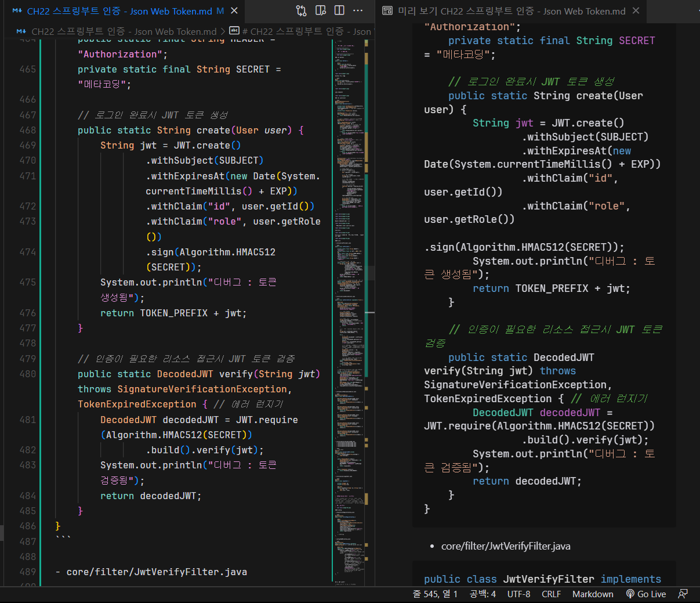Viewport: 700px width, 603px height.
Task: Click .sign(Algorithm.HMAC512(SECRET)); in preview
Action: pyautogui.click(x=524, y=247)
